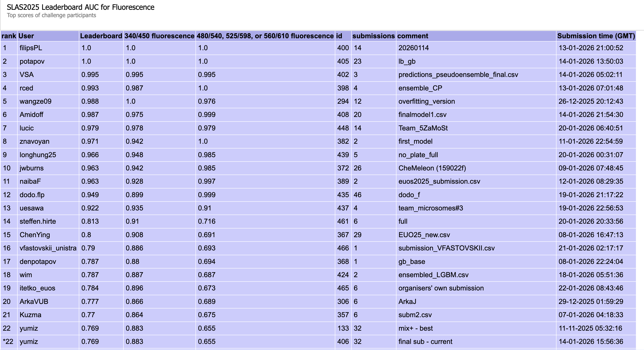Click the SLAS2025 Leaderboard title text
This screenshot has width=644, height=350.
[x=81, y=7]
